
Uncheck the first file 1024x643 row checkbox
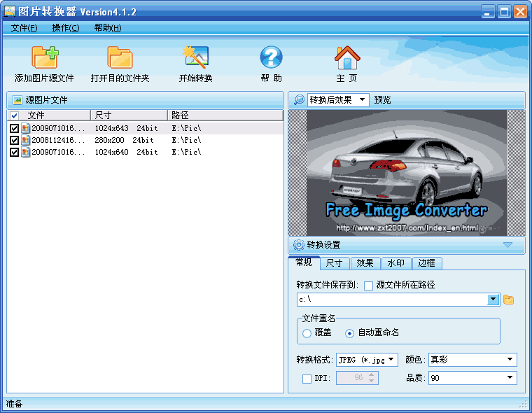[15, 129]
